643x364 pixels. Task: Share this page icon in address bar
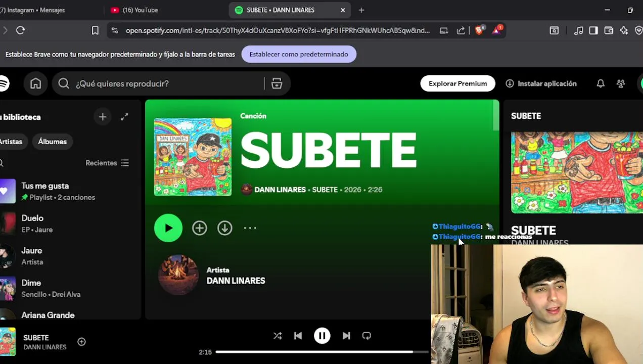pos(461,30)
